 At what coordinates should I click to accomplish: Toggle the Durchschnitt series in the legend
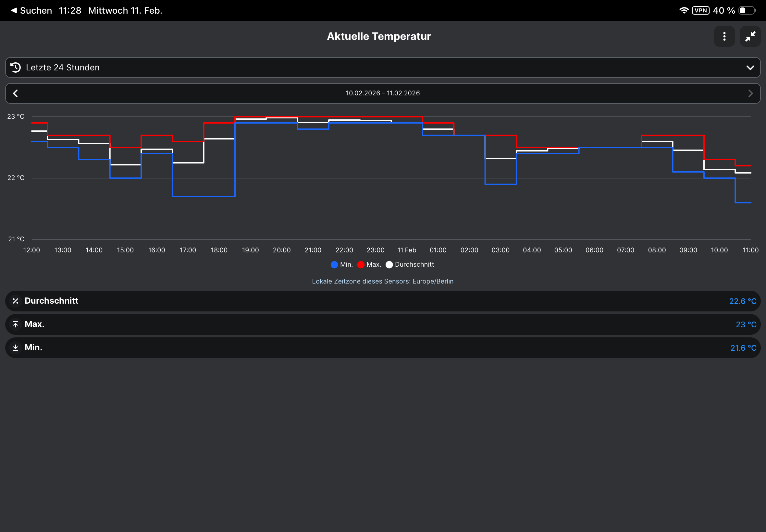click(x=414, y=264)
